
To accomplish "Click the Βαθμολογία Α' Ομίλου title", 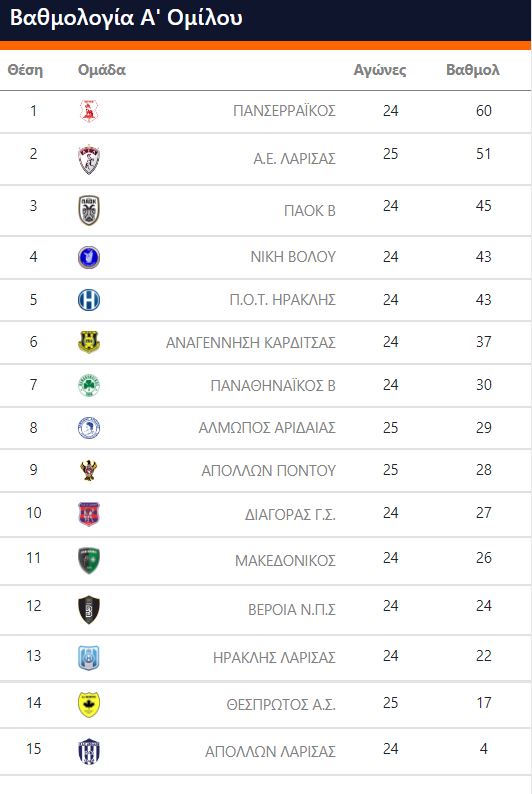I will pyautogui.click(x=126, y=18).
